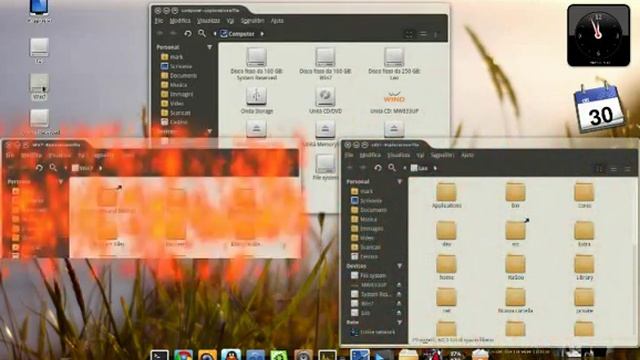Select Cestino trash in Computer window sidebar
Viewport: 640px width, 360px height.
[174, 122]
